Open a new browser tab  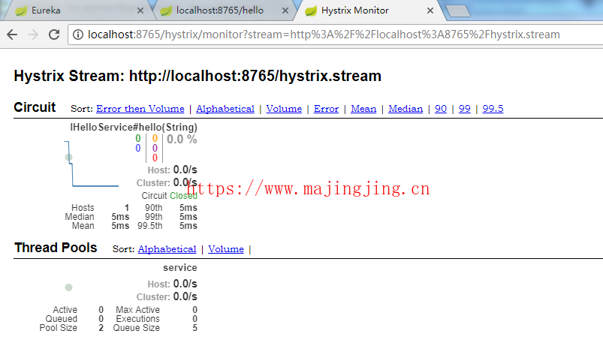pyautogui.click(x=458, y=11)
